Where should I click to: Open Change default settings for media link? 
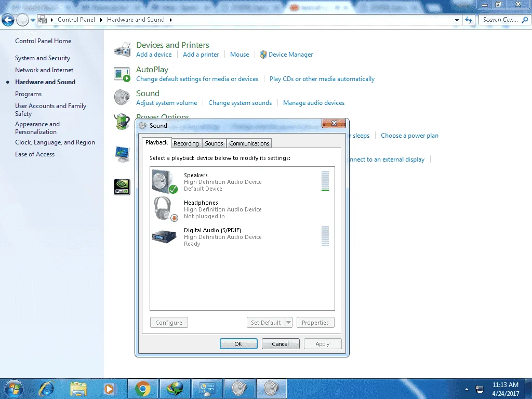(197, 79)
